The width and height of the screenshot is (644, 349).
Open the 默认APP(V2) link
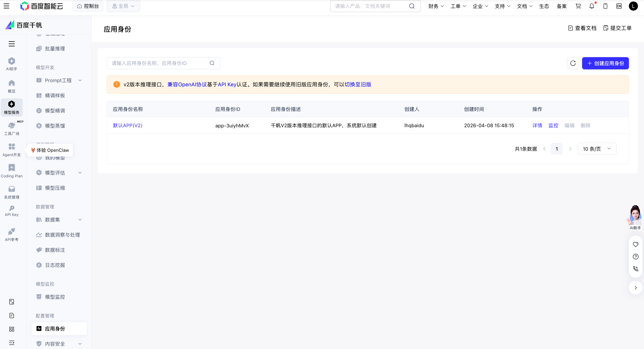[x=128, y=126]
